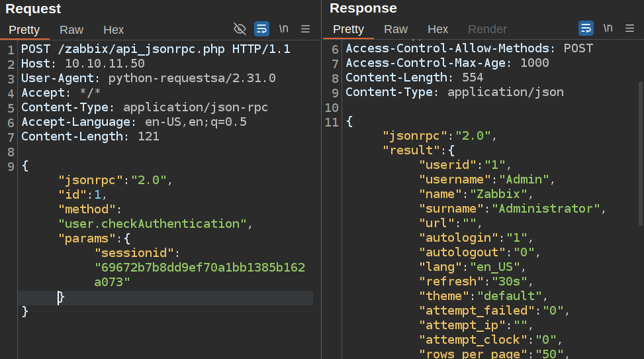Switch response view to Raw tab
This screenshot has width=644, height=359.
[396, 29]
